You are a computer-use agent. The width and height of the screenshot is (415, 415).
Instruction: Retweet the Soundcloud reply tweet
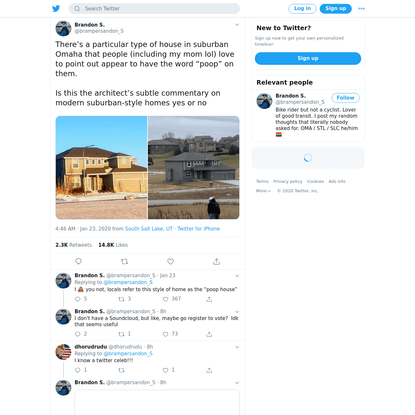[x=121, y=334]
